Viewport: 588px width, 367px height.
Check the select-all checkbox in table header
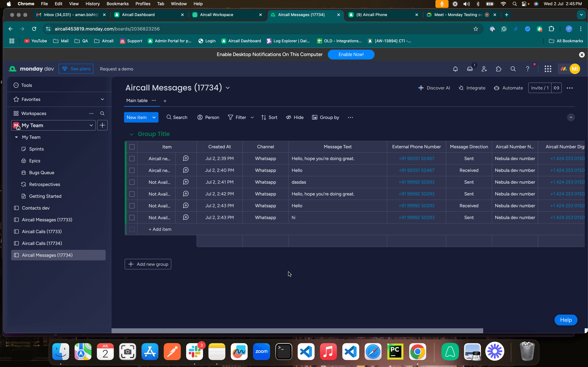[132, 147]
